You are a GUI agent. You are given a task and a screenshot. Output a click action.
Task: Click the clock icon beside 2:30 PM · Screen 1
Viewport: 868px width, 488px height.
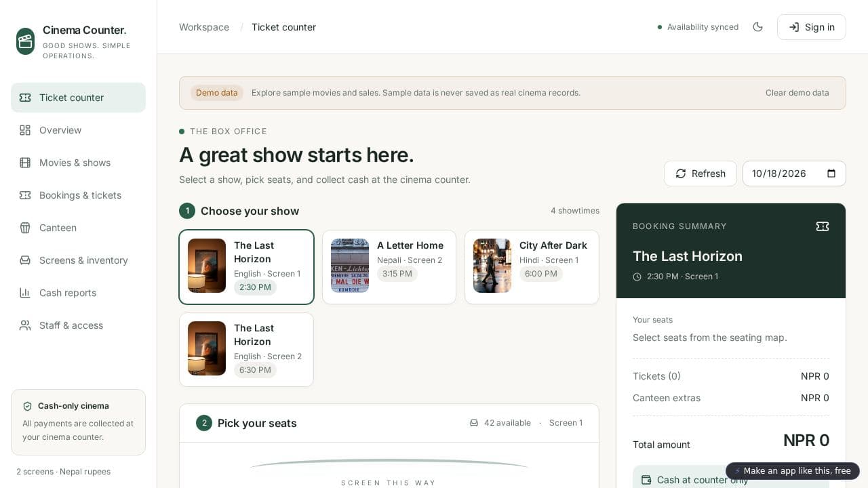[637, 277]
